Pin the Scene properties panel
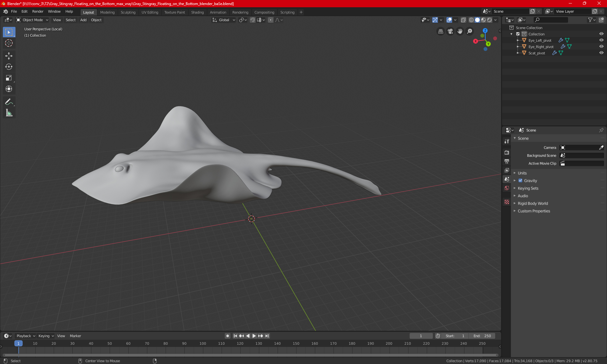 click(601, 130)
